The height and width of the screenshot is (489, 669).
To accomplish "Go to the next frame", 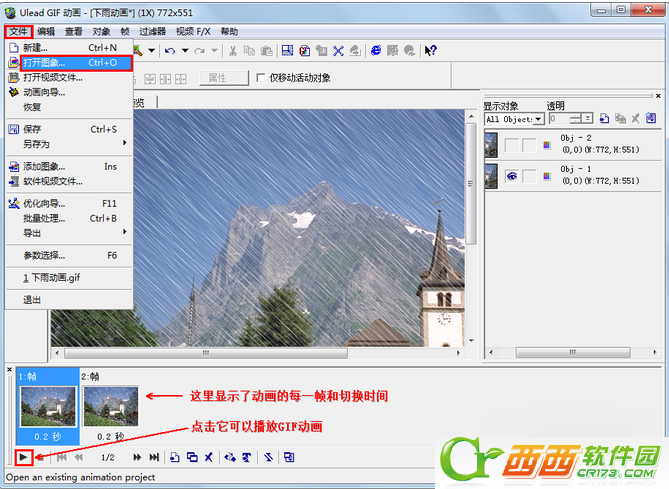I will [x=137, y=457].
